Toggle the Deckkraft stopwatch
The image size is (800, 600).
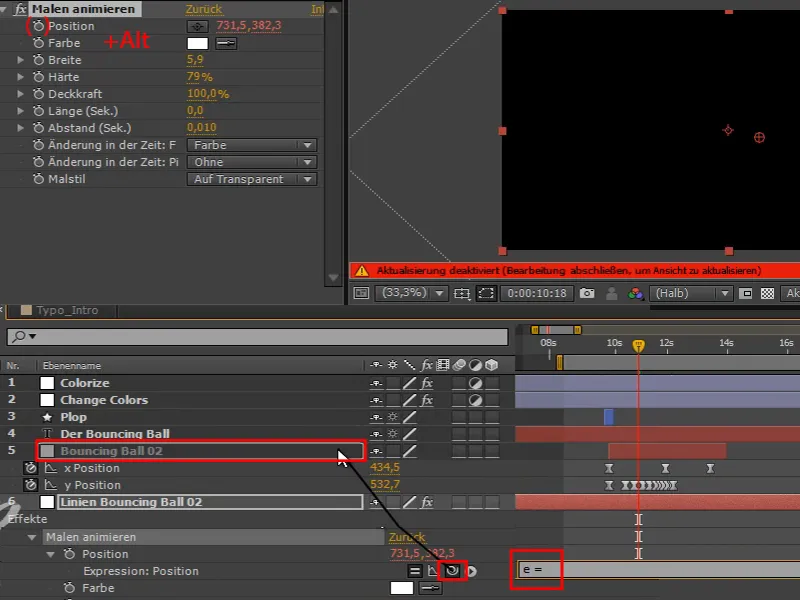(x=38, y=94)
